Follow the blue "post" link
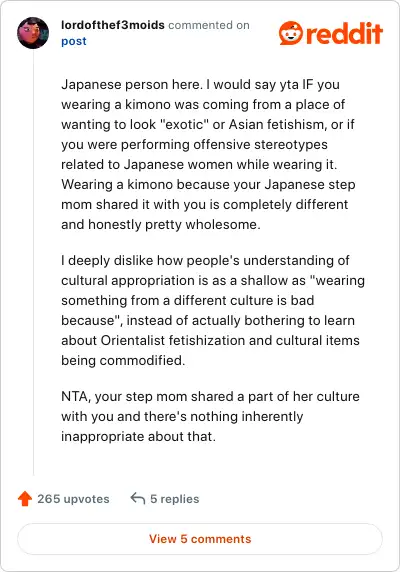Viewport: 400px width, 572px height. coord(74,41)
